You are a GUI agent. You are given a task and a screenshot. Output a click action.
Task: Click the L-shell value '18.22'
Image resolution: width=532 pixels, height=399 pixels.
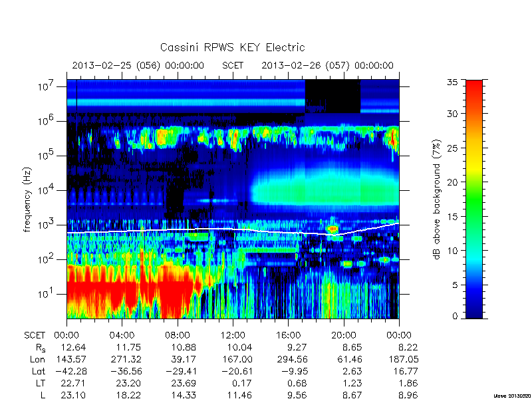pos(128,395)
